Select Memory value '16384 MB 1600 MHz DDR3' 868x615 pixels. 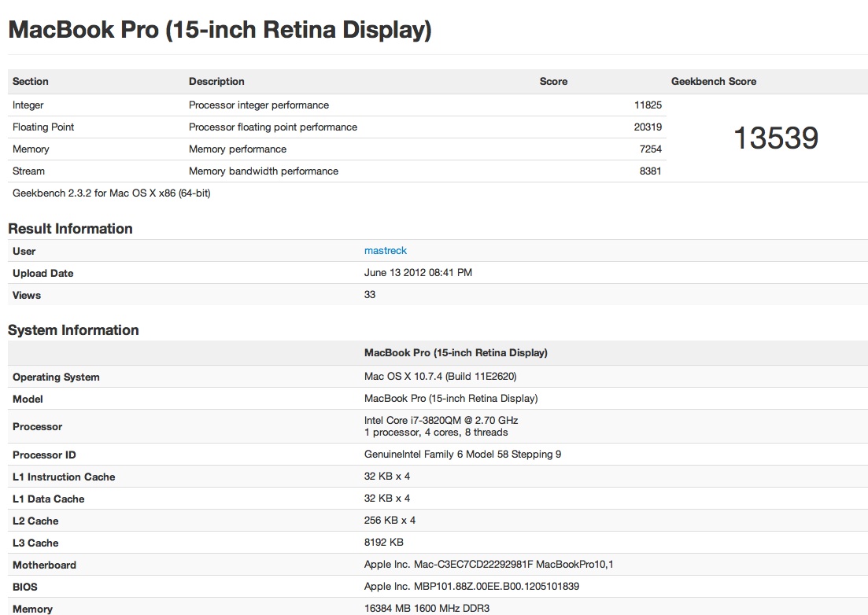point(427,609)
